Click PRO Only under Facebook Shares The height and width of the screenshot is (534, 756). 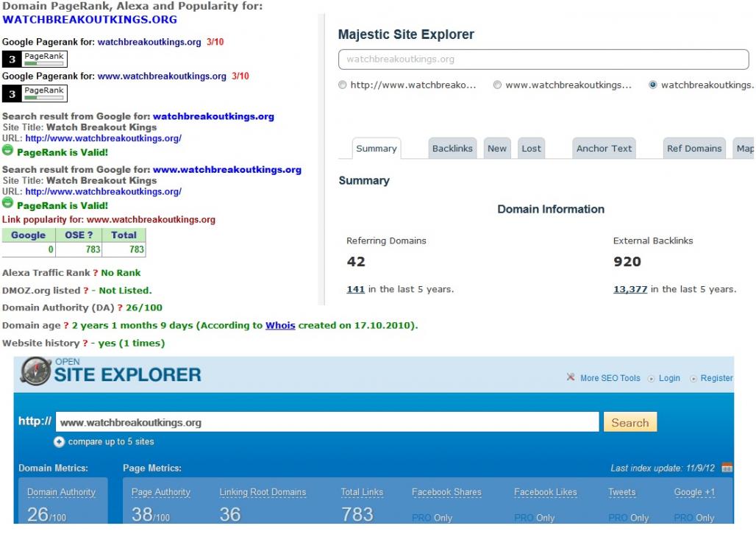pyautogui.click(x=432, y=518)
